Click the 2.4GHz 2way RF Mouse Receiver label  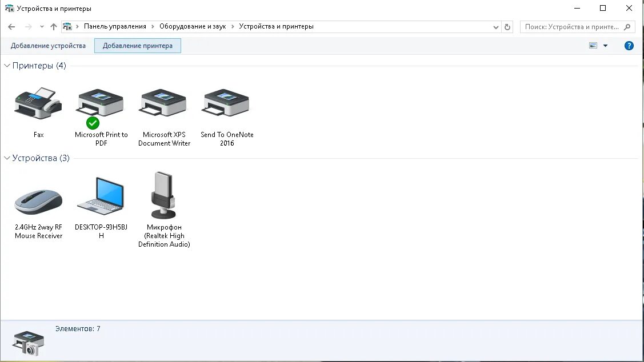[39, 231]
